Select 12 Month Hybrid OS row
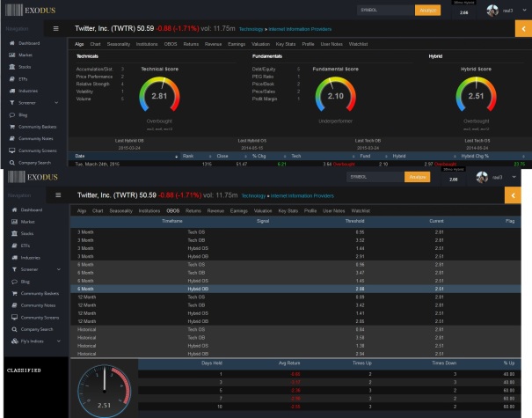Screen dimensions: 532x418 295,313
